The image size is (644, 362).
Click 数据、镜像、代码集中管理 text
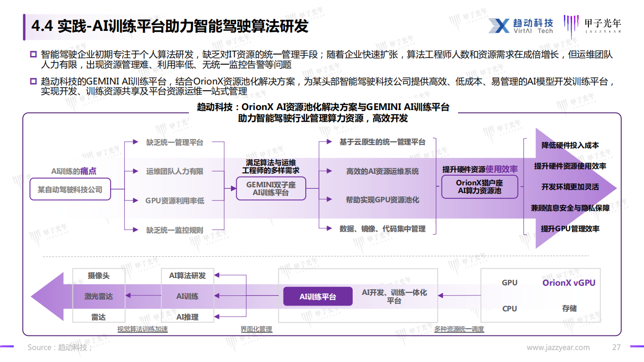[383, 229]
